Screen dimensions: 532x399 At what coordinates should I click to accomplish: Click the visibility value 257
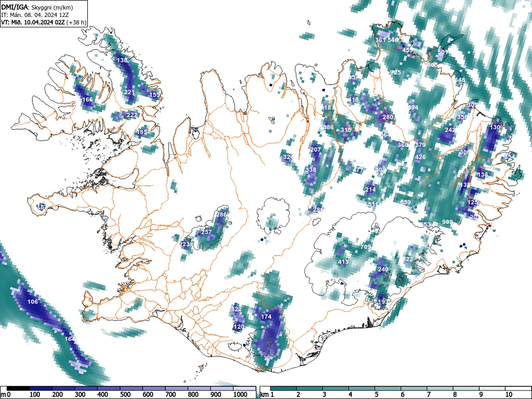(x=206, y=232)
